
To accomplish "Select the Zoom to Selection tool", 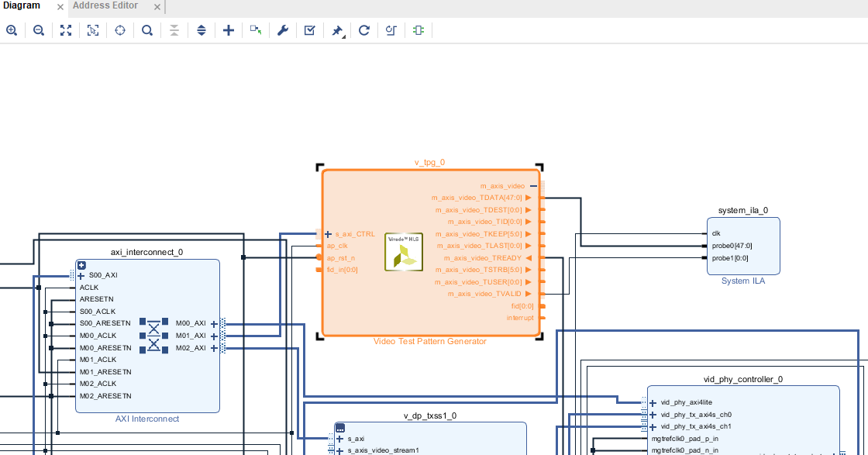I will [93, 30].
